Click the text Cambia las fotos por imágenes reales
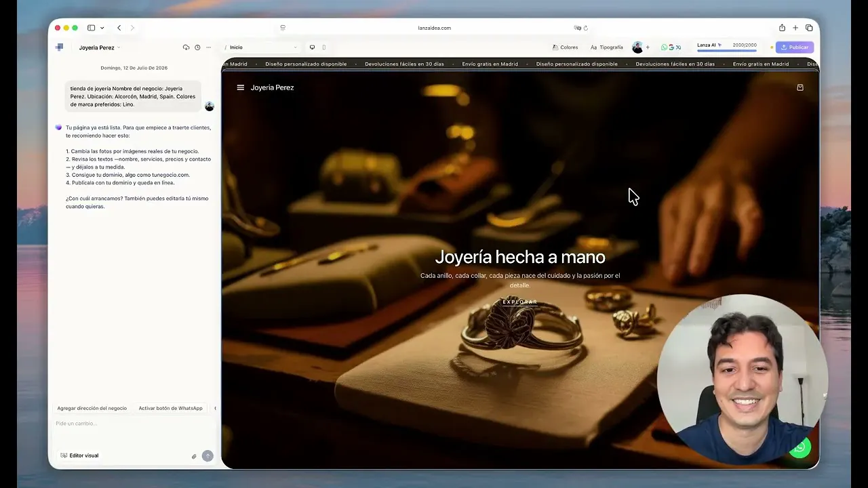Viewport: 868px width, 488px height. click(x=135, y=151)
